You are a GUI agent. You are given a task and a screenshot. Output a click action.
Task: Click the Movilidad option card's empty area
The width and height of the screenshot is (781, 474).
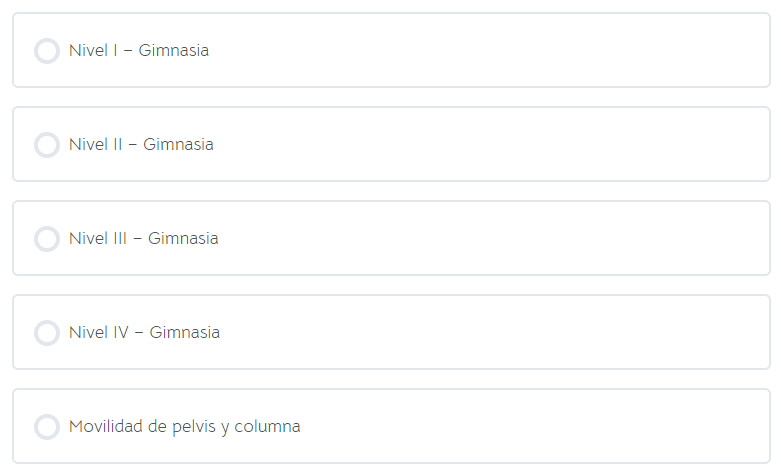point(530,427)
